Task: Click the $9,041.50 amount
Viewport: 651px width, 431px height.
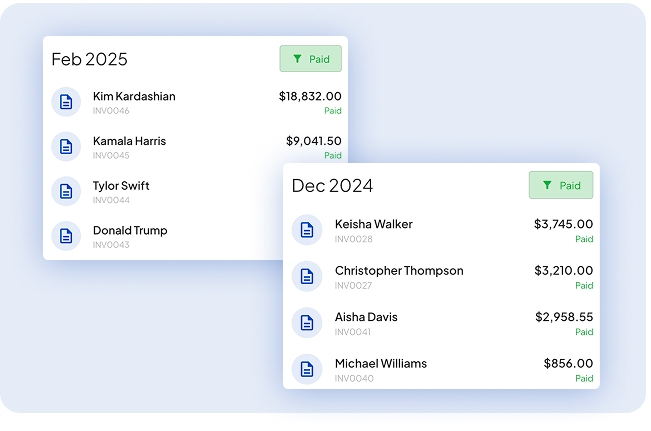Action: (x=314, y=141)
